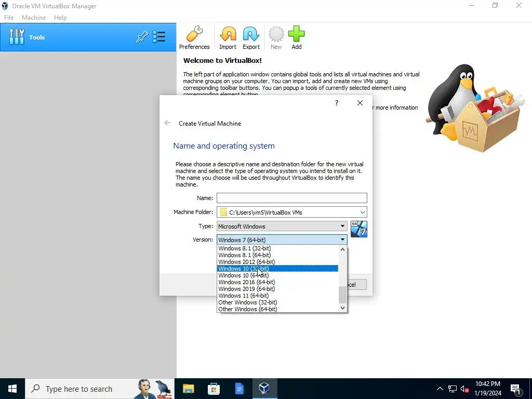Open the Machine menu
This screenshot has width=532, height=399.
(x=34, y=18)
